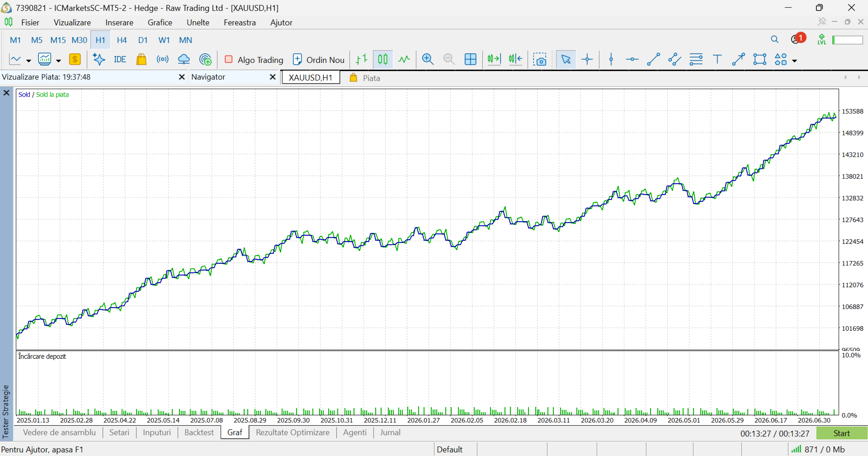Open the Vizualizare menu

tap(72, 23)
